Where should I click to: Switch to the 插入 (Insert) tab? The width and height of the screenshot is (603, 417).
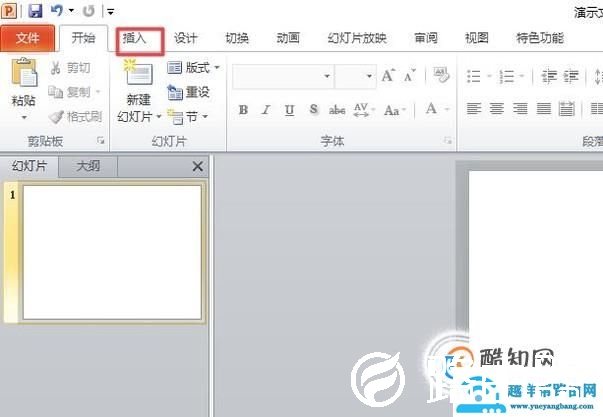[x=134, y=38]
